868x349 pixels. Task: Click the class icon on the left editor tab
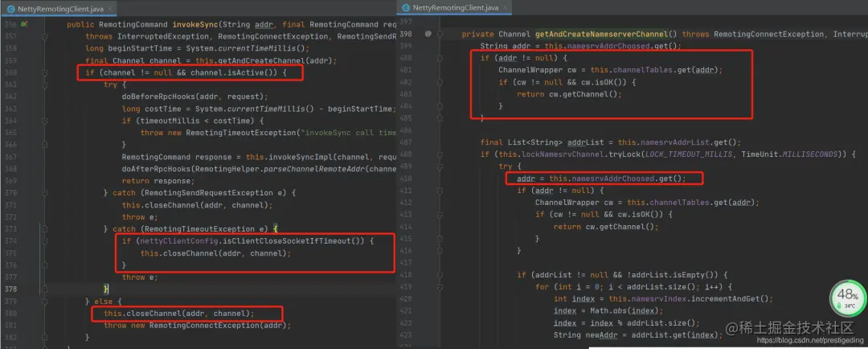10,9
